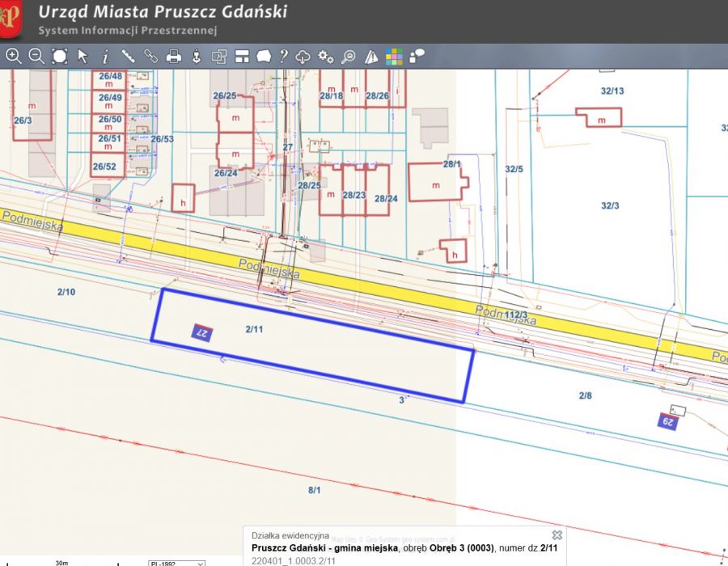The width and height of the screenshot is (728, 566).
Task: Click the zoom in magnifier tool
Action: coord(13,56)
